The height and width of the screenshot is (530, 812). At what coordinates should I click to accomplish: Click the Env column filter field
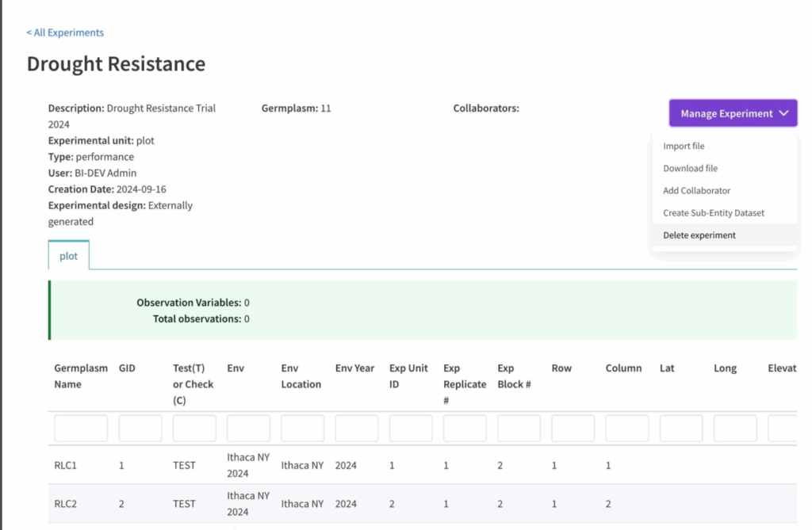tap(248, 429)
